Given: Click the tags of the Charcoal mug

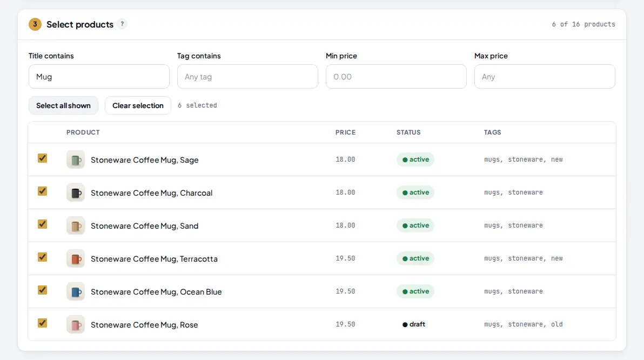Looking at the screenshot, I should pyautogui.click(x=513, y=192).
